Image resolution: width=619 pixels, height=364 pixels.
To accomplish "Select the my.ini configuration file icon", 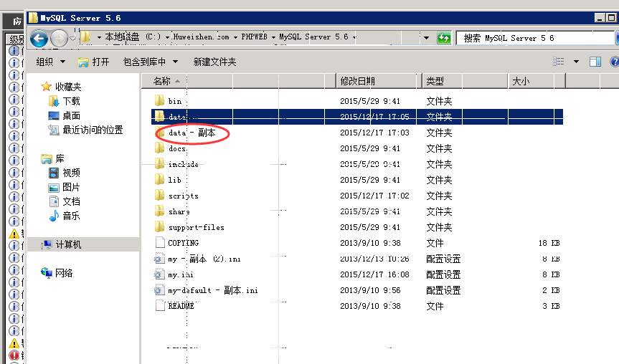I will [159, 274].
